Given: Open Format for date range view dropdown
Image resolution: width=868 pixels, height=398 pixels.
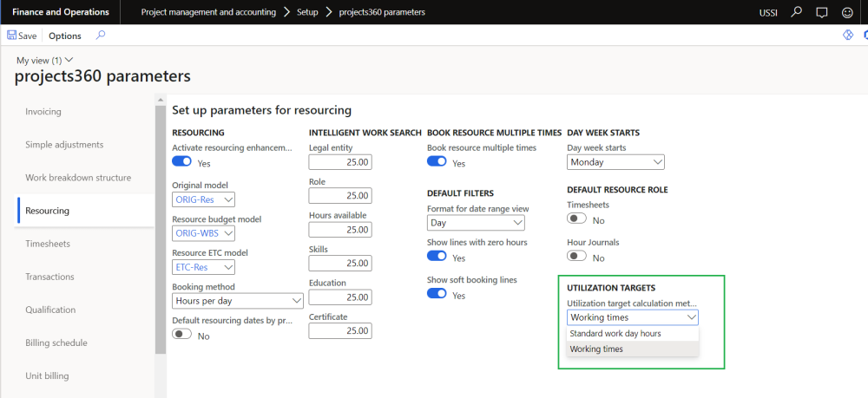Looking at the screenshot, I should (x=476, y=223).
